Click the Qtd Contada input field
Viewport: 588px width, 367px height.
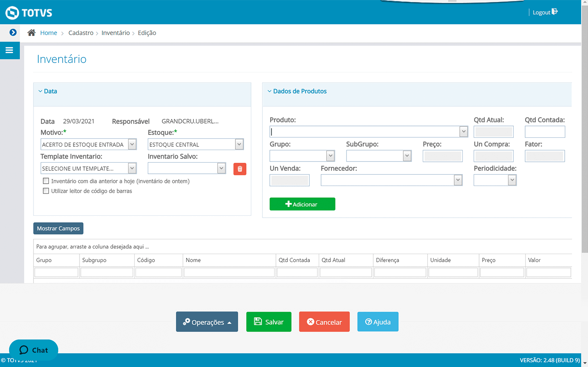pos(544,132)
